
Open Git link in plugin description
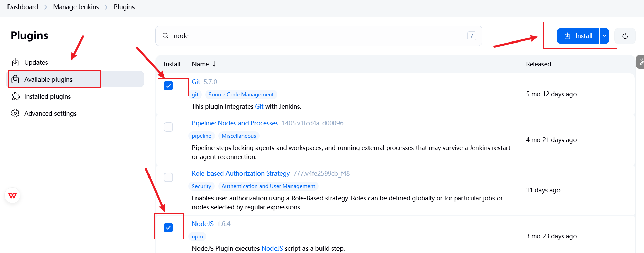(x=259, y=106)
